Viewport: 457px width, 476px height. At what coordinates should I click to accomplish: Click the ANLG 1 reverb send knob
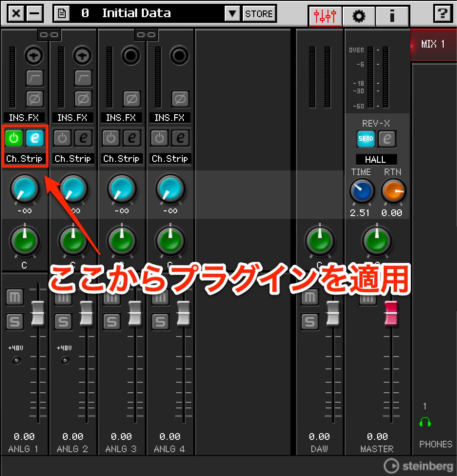[24, 189]
